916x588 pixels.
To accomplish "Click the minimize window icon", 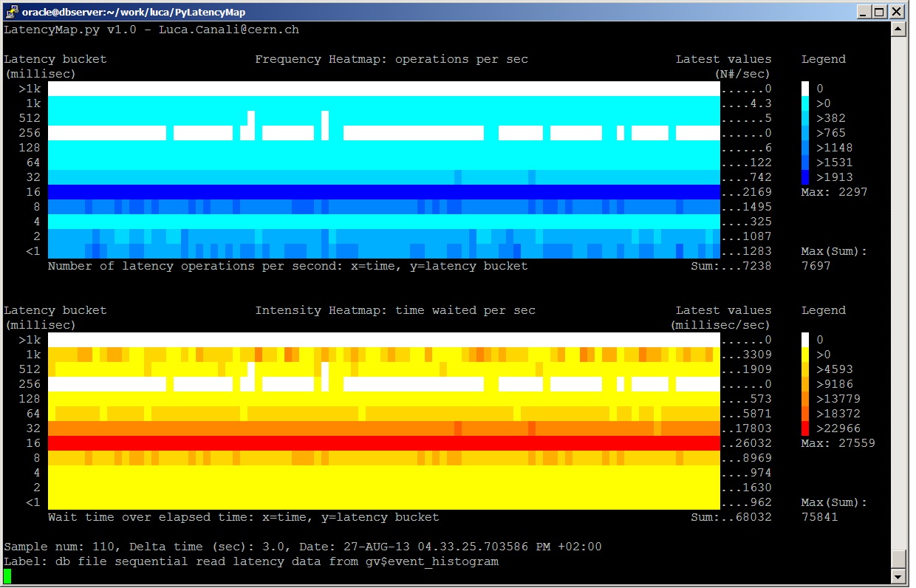I will click(863, 11).
